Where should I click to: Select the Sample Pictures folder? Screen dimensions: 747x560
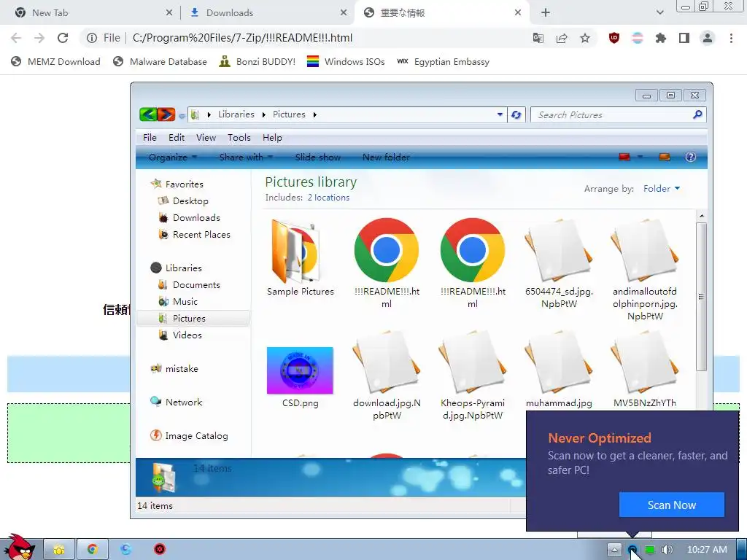[x=300, y=257]
